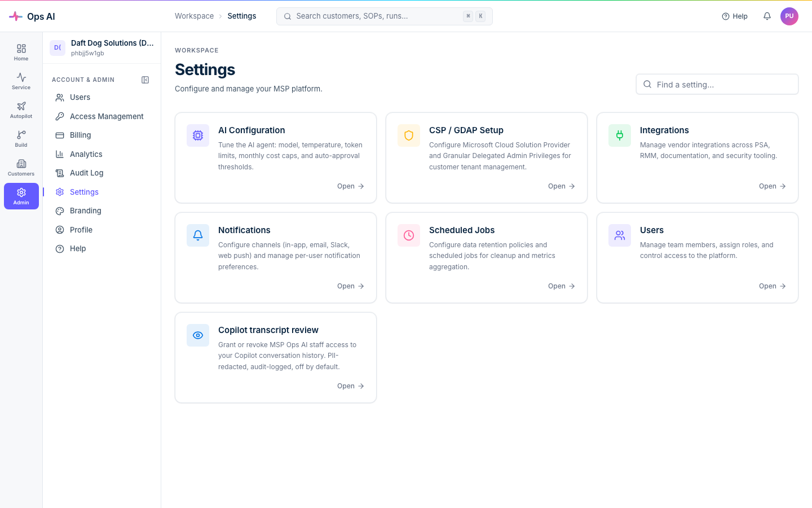Click the Copilot transcript review title
The width and height of the screenshot is (812, 508).
[268, 330]
